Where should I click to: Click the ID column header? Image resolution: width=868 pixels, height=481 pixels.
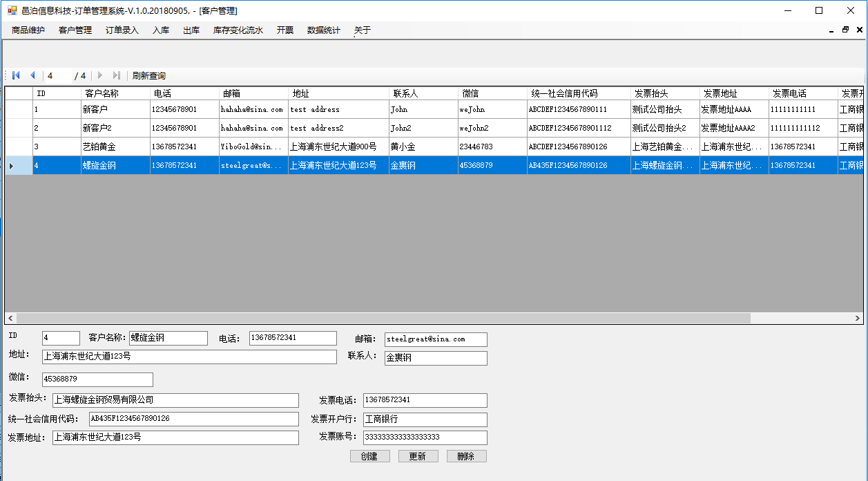57,94
